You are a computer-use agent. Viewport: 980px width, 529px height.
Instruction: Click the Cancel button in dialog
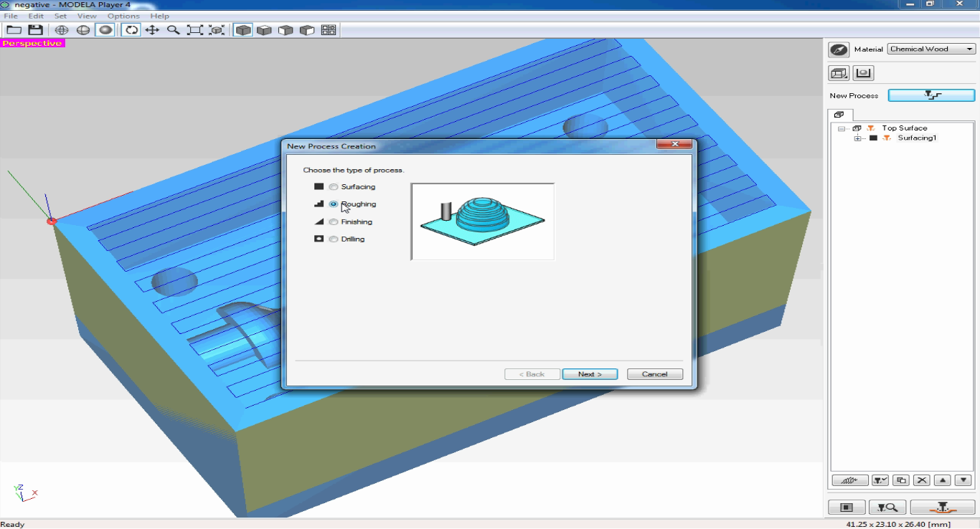(655, 374)
